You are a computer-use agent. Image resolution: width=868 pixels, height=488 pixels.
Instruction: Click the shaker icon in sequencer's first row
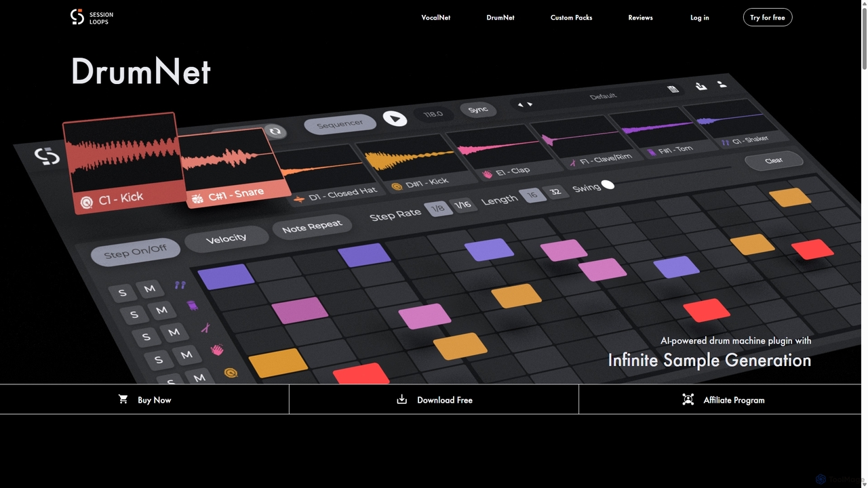click(180, 285)
